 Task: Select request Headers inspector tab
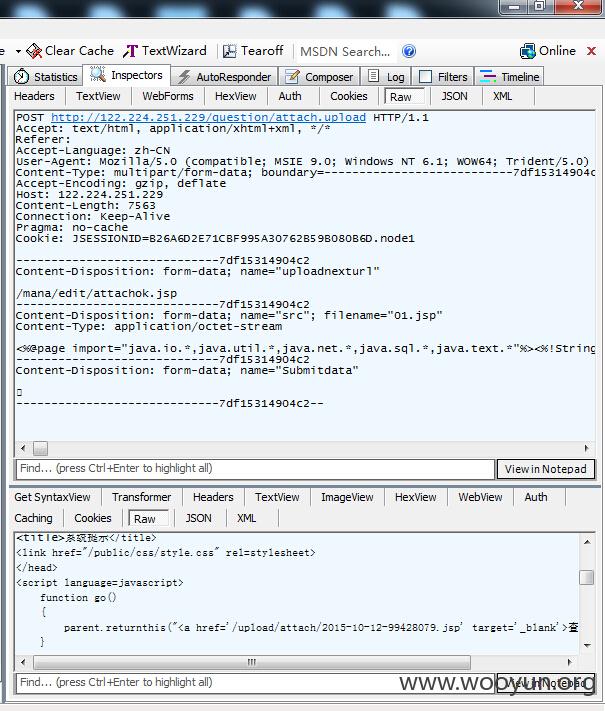[x=34, y=96]
